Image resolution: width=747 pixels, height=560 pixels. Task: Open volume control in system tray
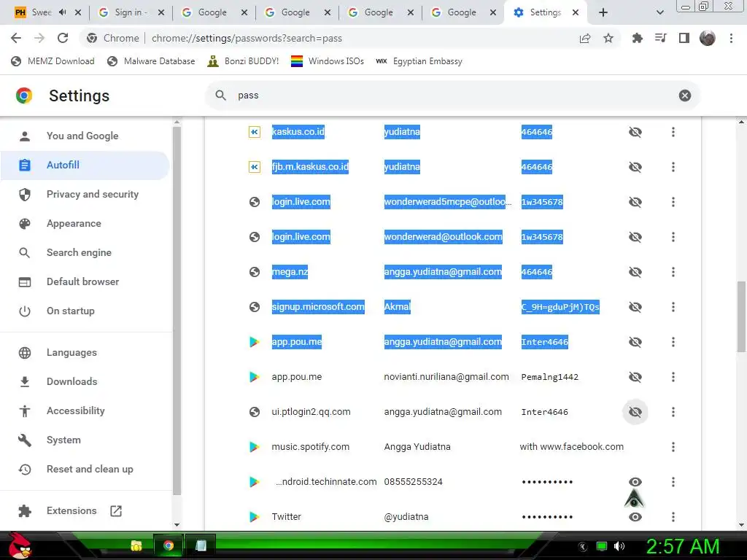[619, 546]
